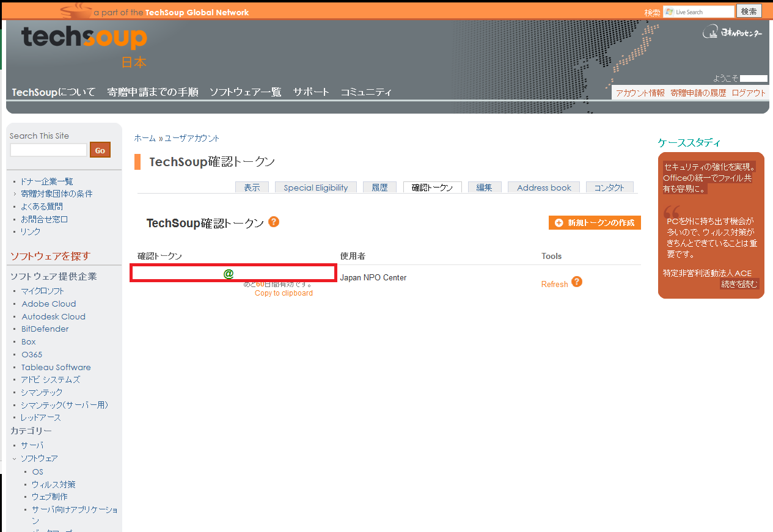Click the 続きを読む link in case study

point(739,284)
